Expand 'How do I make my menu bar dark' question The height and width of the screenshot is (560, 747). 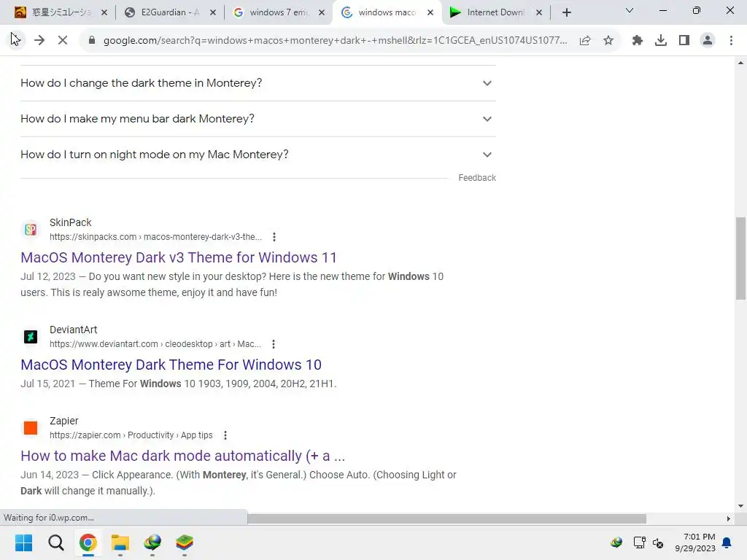click(x=258, y=119)
